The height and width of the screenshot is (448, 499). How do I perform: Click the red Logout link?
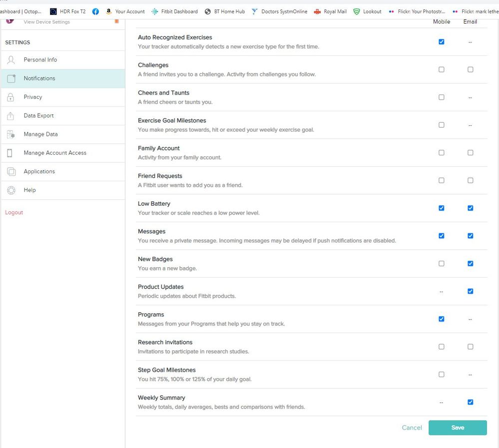pos(14,213)
